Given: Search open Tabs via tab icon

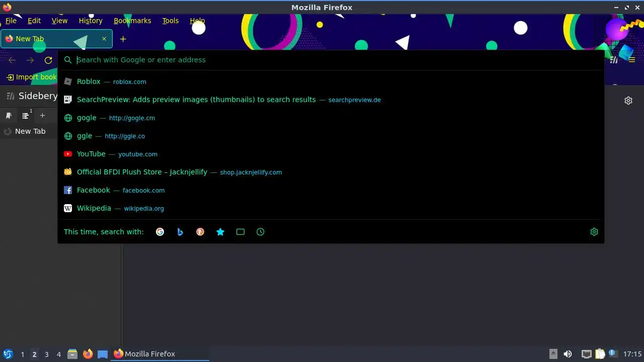Looking at the screenshot, I should 240,232.
